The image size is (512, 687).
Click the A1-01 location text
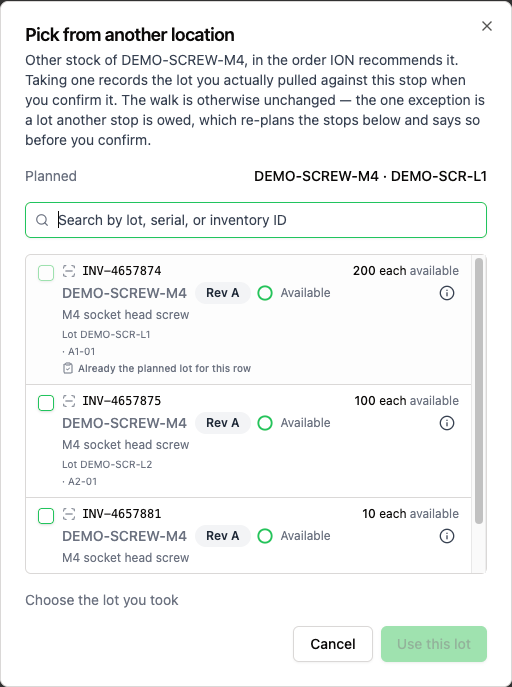[79, 351]
